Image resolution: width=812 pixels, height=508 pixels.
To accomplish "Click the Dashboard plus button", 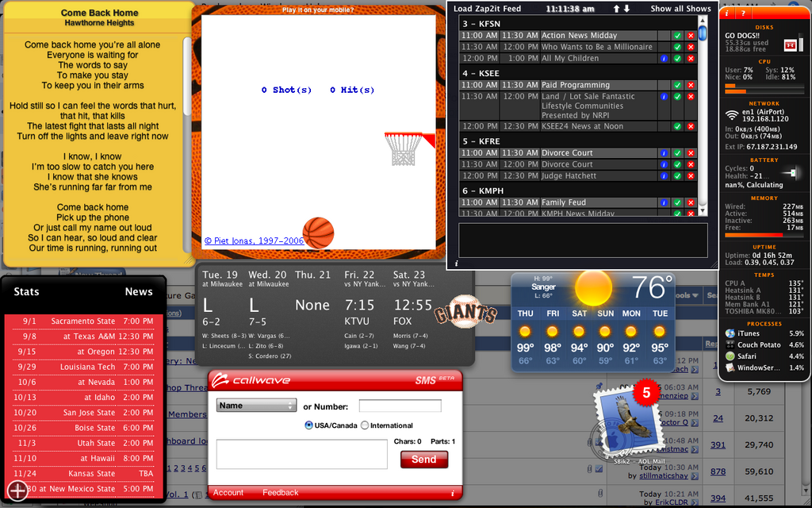I will tap(17, 491).
